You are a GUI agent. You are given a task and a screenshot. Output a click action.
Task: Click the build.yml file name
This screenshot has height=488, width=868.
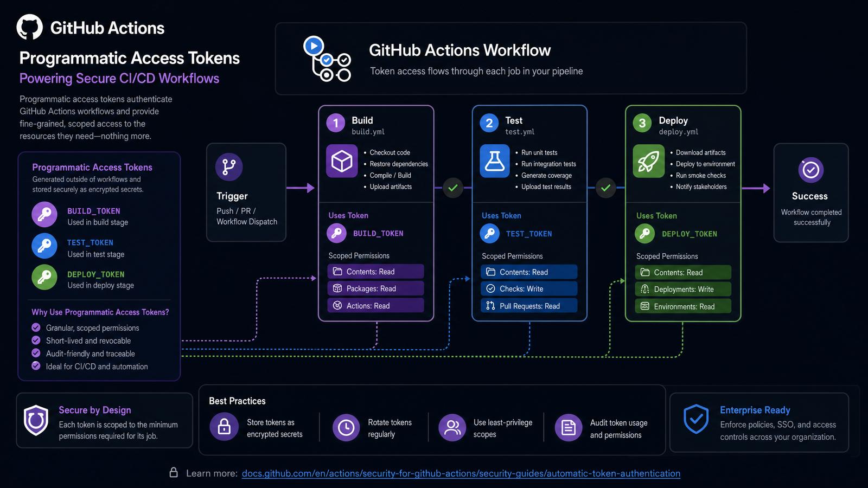(368, 132)
